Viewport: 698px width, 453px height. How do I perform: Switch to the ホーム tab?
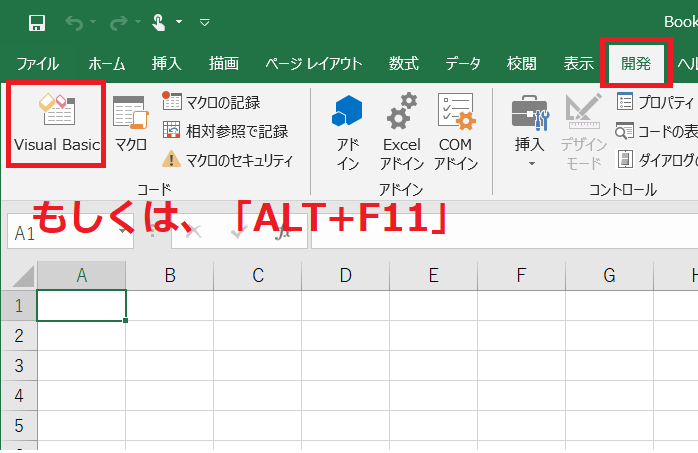pyautogui.click(x=106, y=64)
